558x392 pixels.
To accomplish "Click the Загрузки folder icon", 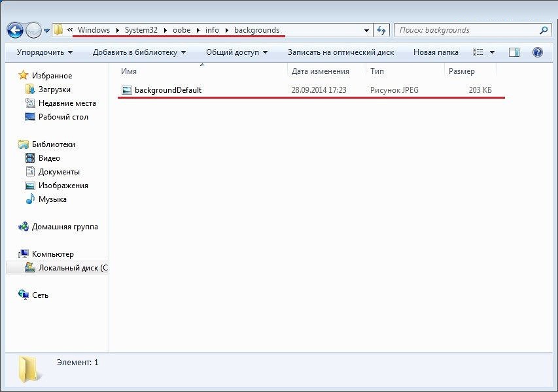I will coord(30,90).
